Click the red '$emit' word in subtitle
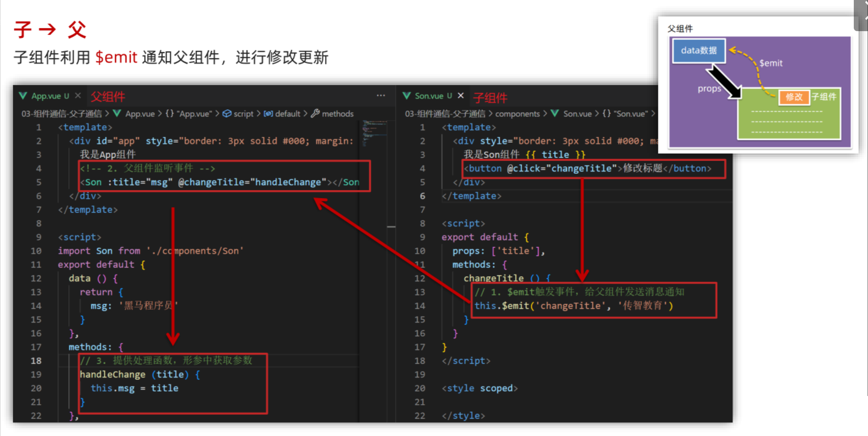Image resolution: width=868 pixels, height=436 pixels. [116, 57]
